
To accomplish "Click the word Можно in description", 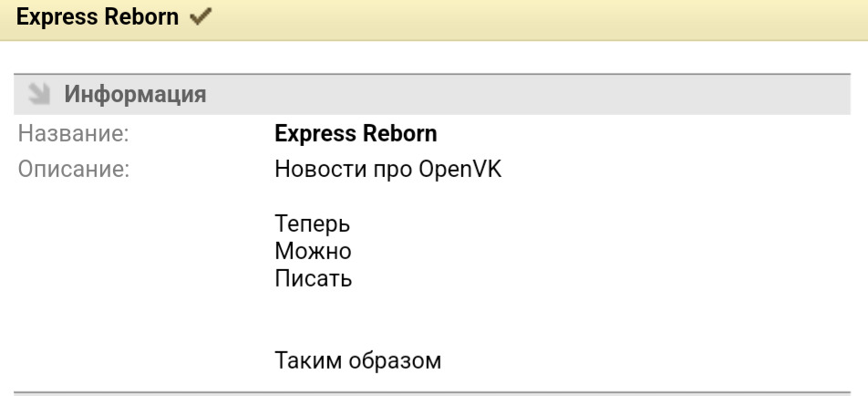I will [x=313, y=251].
